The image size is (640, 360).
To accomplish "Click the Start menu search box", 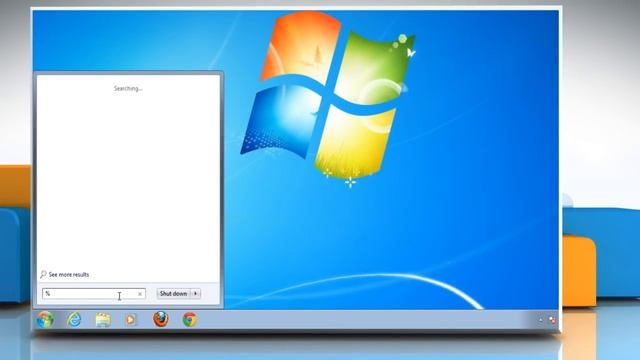I will coord(94,294).
